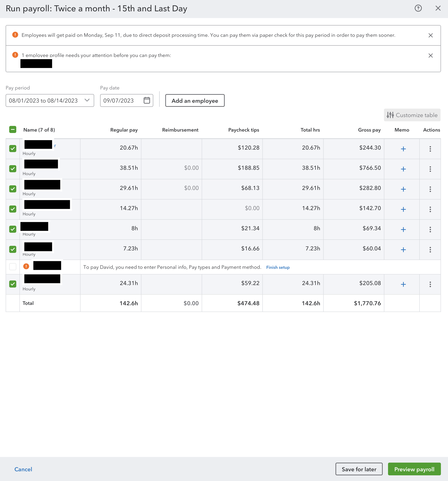Image resolution: width=448 pixels, height=481 pixels.
Task: Click the Finish setup link
Action: click(278, 267)
